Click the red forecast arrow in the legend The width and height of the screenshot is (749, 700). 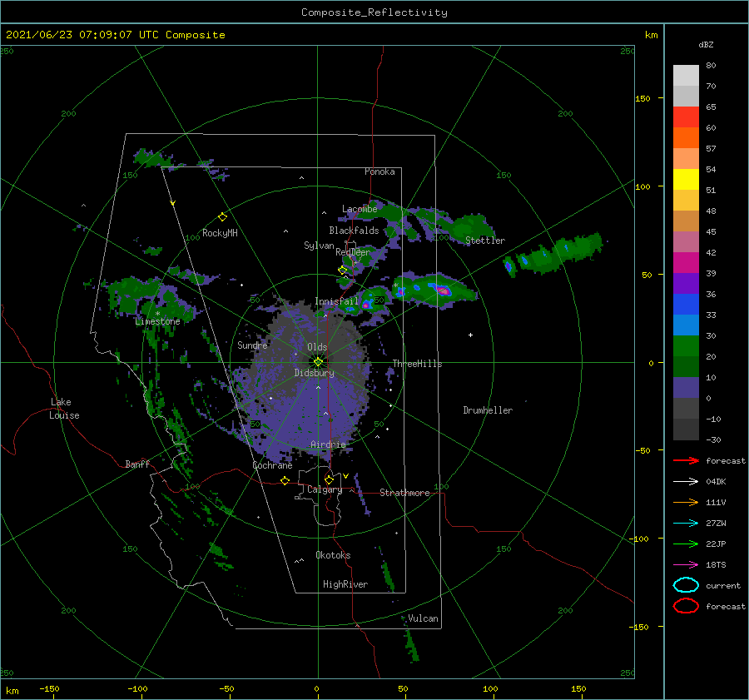click(686, 460)
